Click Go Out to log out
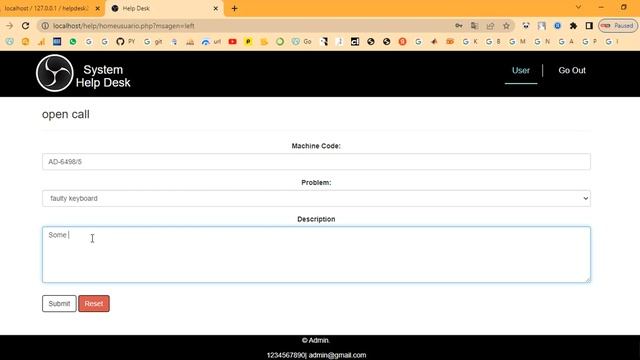The image size is (640, 360). 572,70
